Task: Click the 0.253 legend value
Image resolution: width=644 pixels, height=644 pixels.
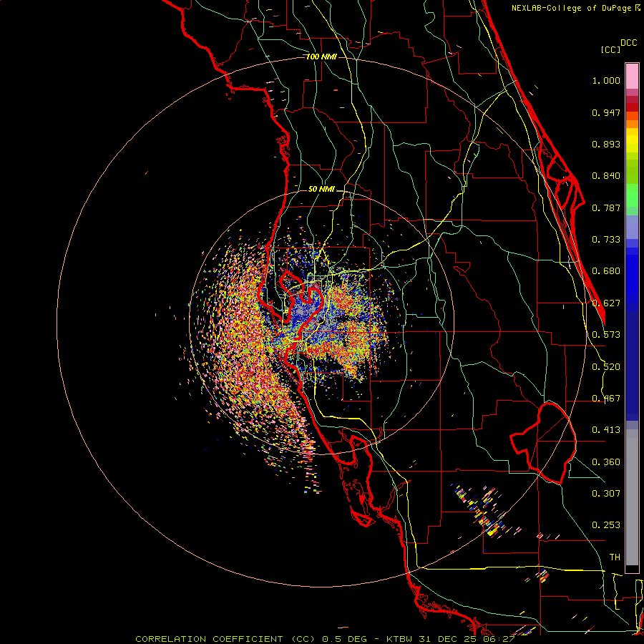Action: tap(606, 525)
